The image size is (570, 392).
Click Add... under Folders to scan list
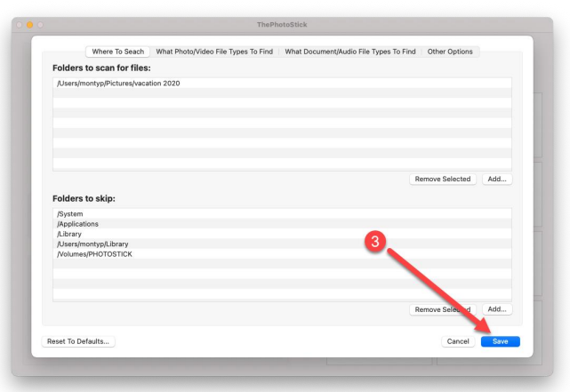pos(497,179)
